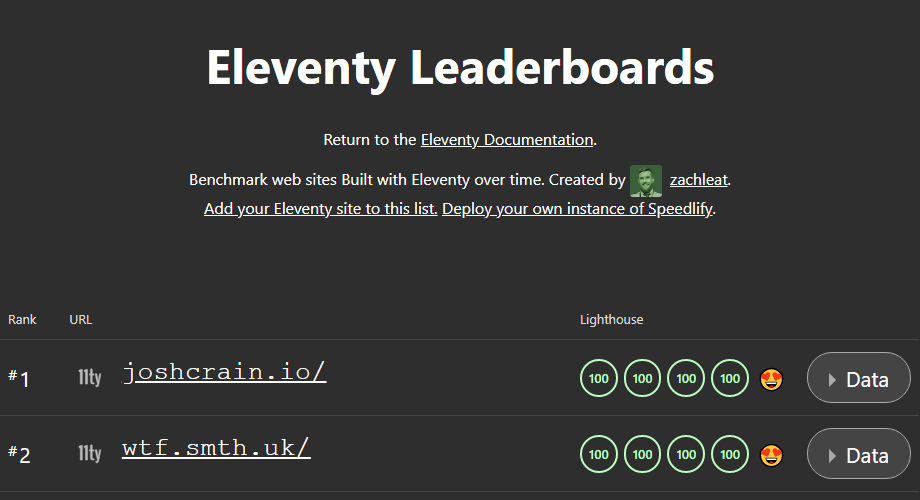Click the 11ty logo beside joshcrain.io

pos(90,377)
